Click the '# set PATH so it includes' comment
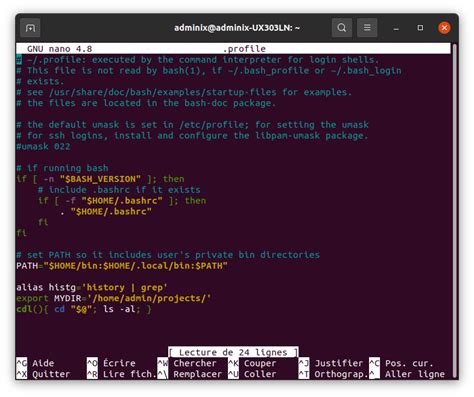This screenshot has width=474, height=397. pos(168,255)
